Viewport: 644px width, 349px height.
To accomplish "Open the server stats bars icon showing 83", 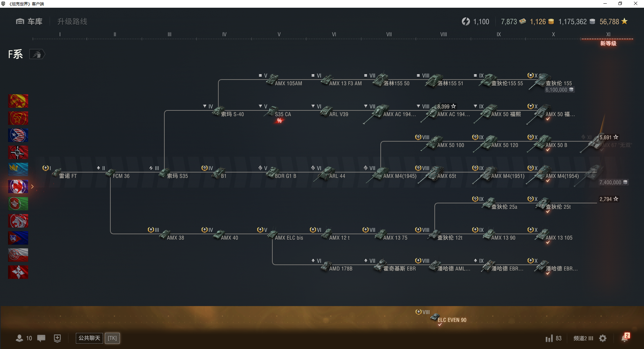I will 553,338.
